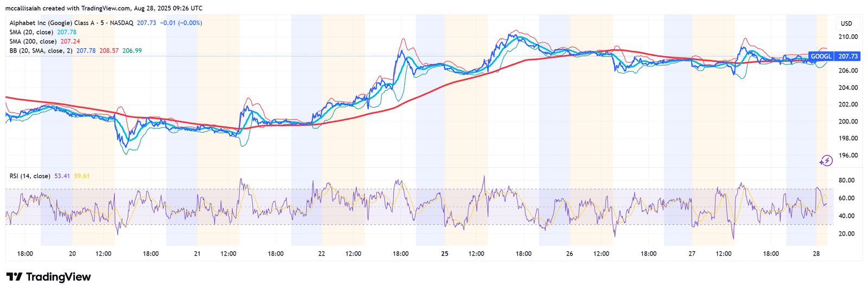Image resolution: width=868 pixels, height=293 pixels.
Task: Click the 80.00 RSI axis level
Action: (x=846, y=180)
